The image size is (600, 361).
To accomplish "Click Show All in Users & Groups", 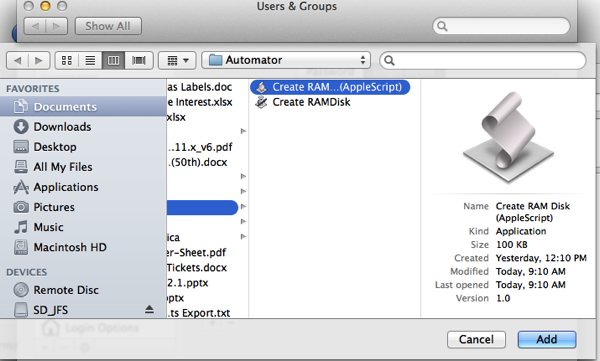I will (108, 26).
